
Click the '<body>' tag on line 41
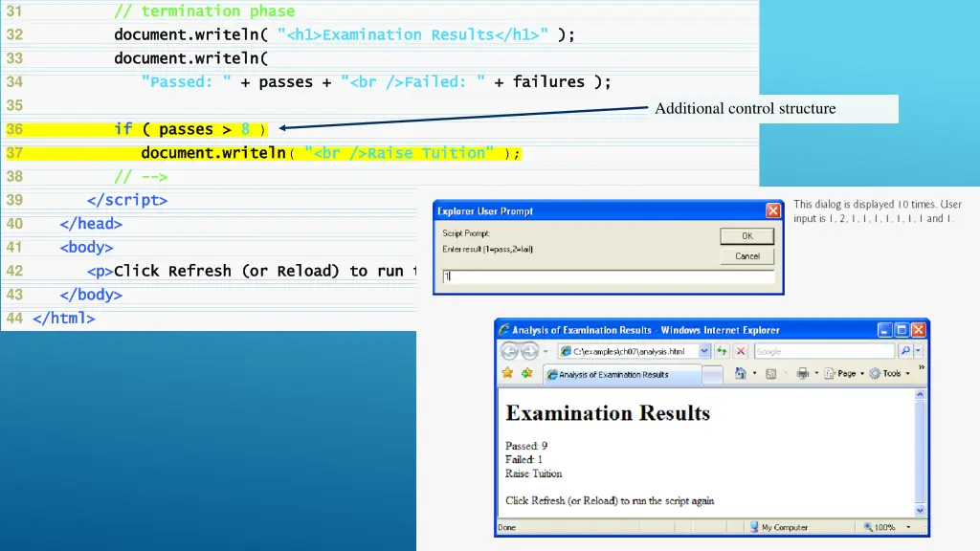pos(86,248)
